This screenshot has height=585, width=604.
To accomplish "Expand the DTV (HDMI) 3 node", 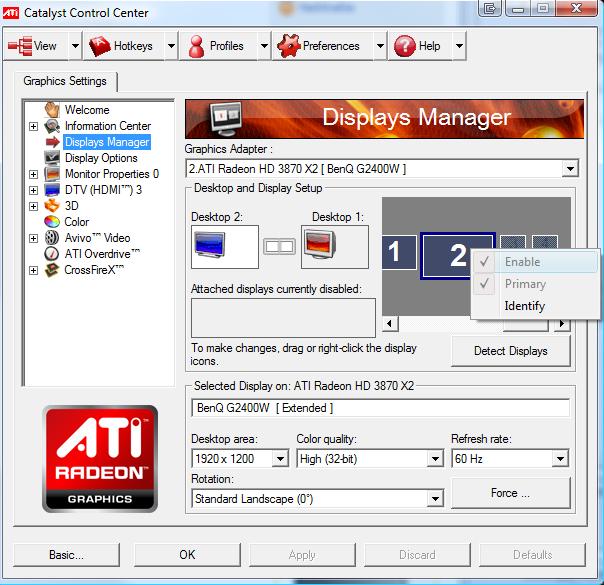I will pyautogui.click(x=34, y=190).
